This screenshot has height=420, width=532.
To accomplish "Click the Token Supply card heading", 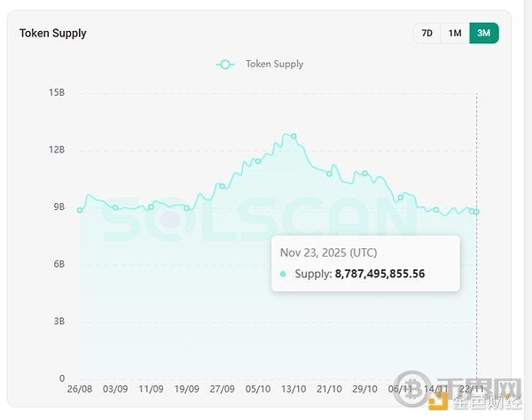I will click(53, 34).
